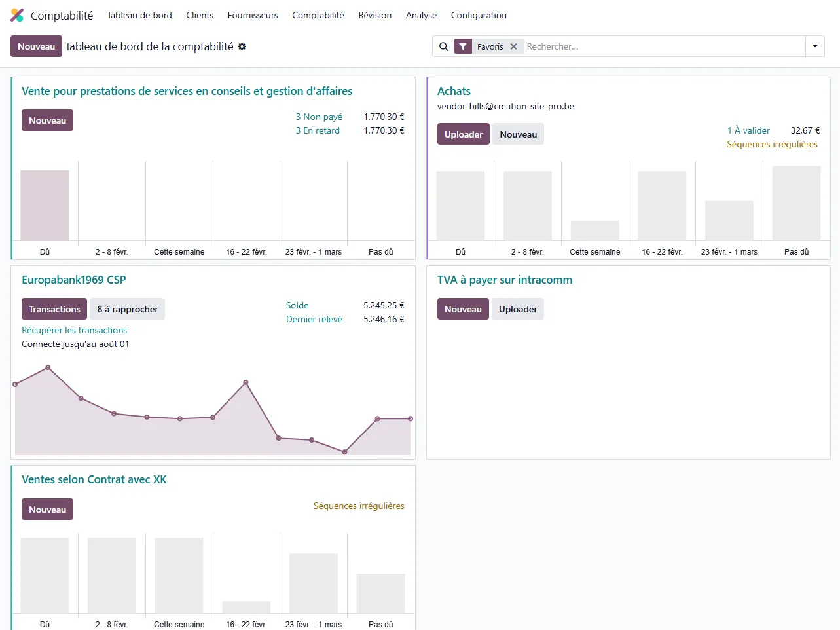Click the Comptabilité app logo icon
840x630 pixels.
click(16, 14)
